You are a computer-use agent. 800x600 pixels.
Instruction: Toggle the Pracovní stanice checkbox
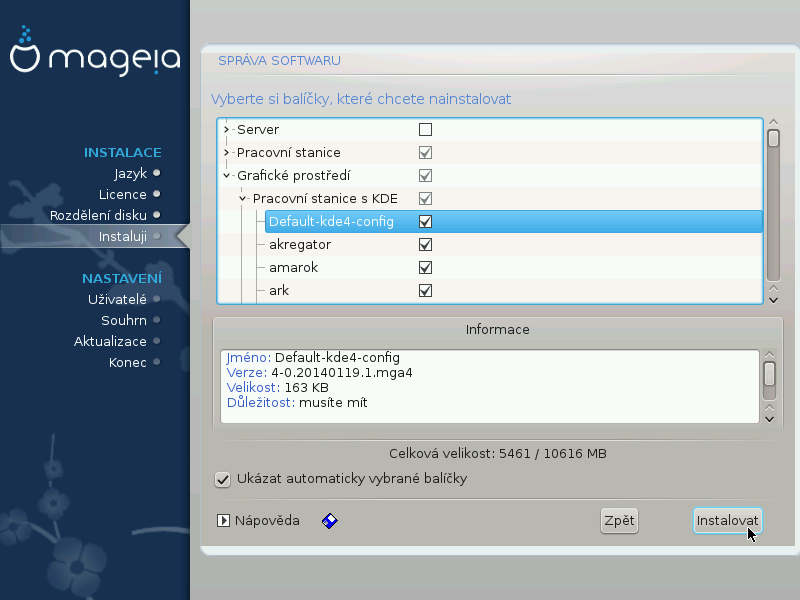(425, 153)
